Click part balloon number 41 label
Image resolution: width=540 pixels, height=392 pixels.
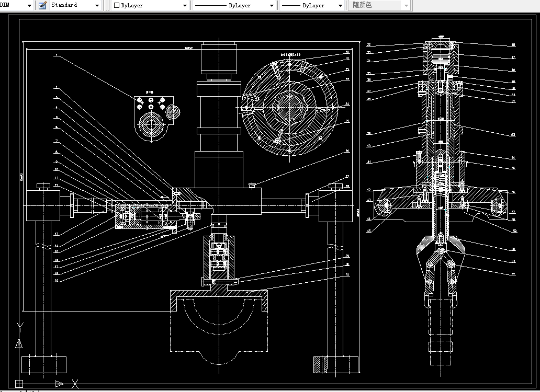click(369, 162)
